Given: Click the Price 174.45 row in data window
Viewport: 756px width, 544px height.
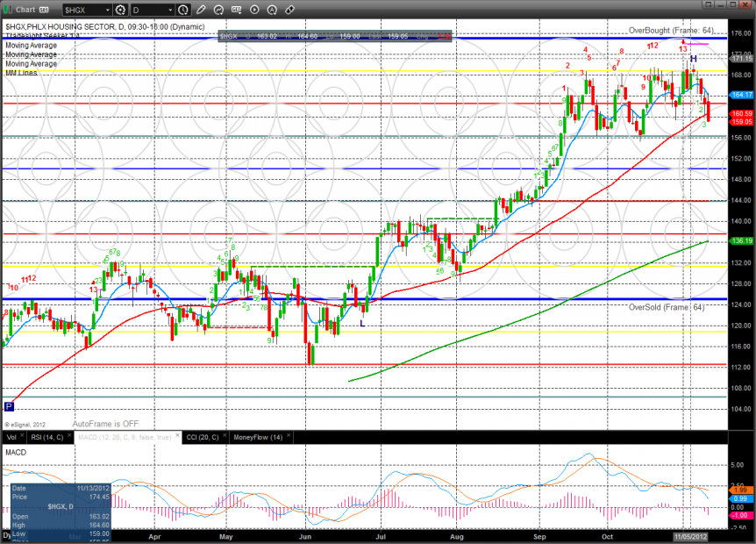Looking at the screenshot, I should coord(61,497).
